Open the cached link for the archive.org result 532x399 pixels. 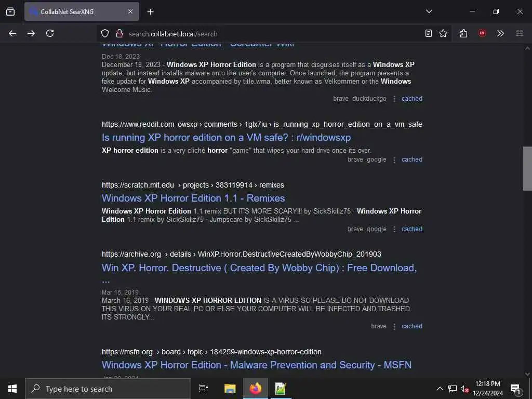(412, 326)
